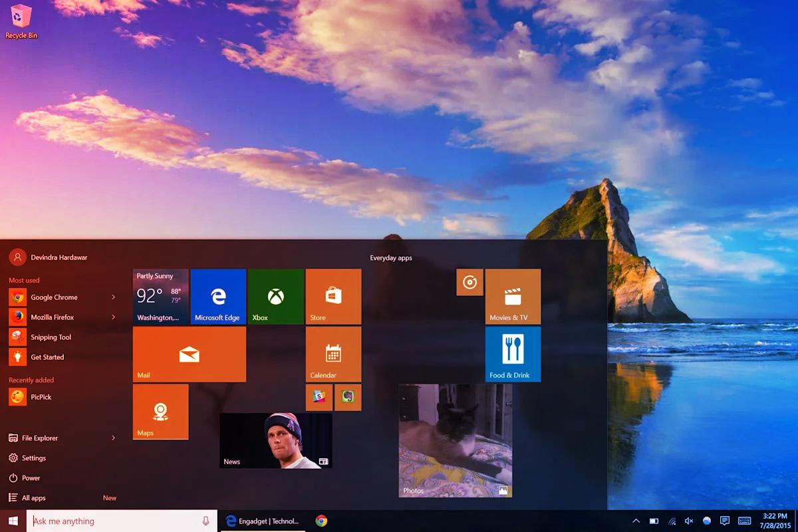Click the Devindra Hardawar user account
This screenshot has width=798, height=532.
click(49, 257)
